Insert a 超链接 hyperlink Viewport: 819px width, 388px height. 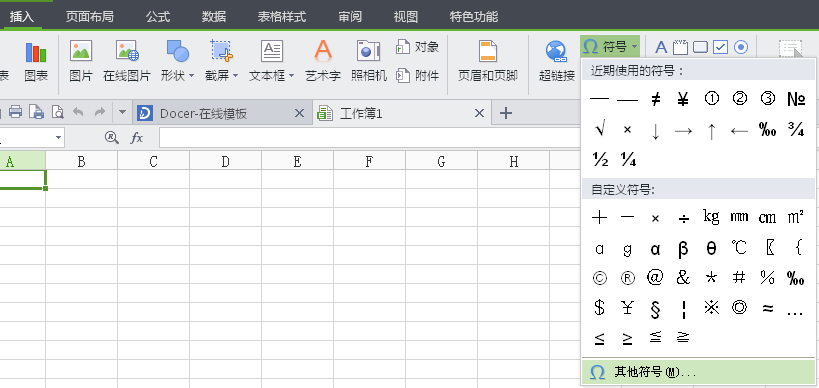[x=557, y=62]
